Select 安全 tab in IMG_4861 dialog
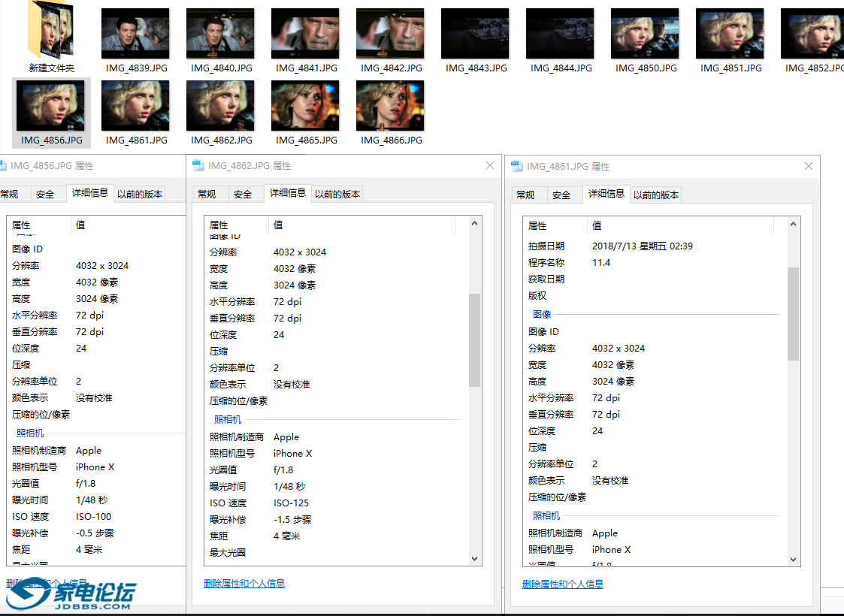Image resolution: width=844 pixels, height=616 pixels. (x=564, y=194)
